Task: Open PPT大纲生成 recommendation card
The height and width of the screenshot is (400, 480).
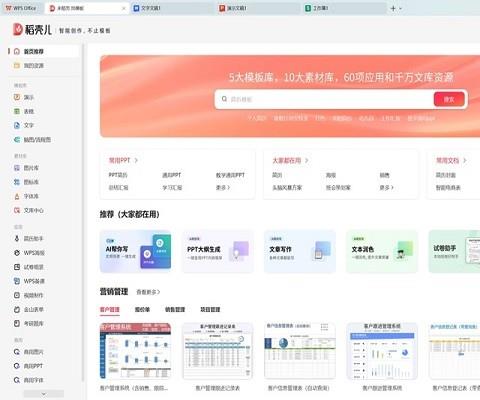Action: click(x=218, y=251)
